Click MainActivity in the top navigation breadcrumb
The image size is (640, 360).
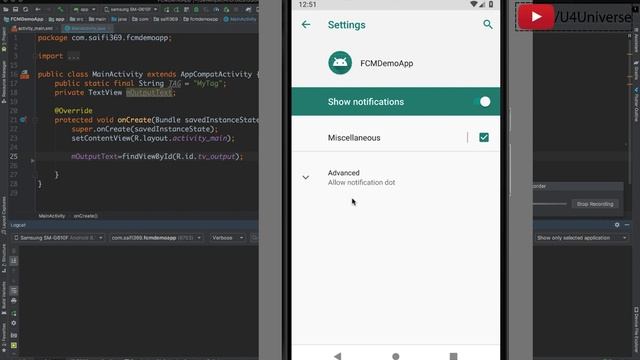240,19
